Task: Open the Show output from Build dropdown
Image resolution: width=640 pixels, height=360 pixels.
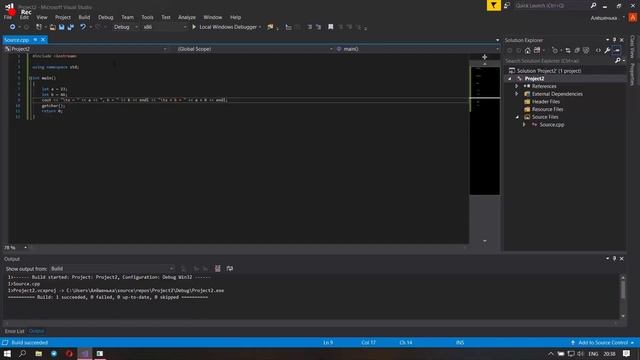Action: click(112, 269)
